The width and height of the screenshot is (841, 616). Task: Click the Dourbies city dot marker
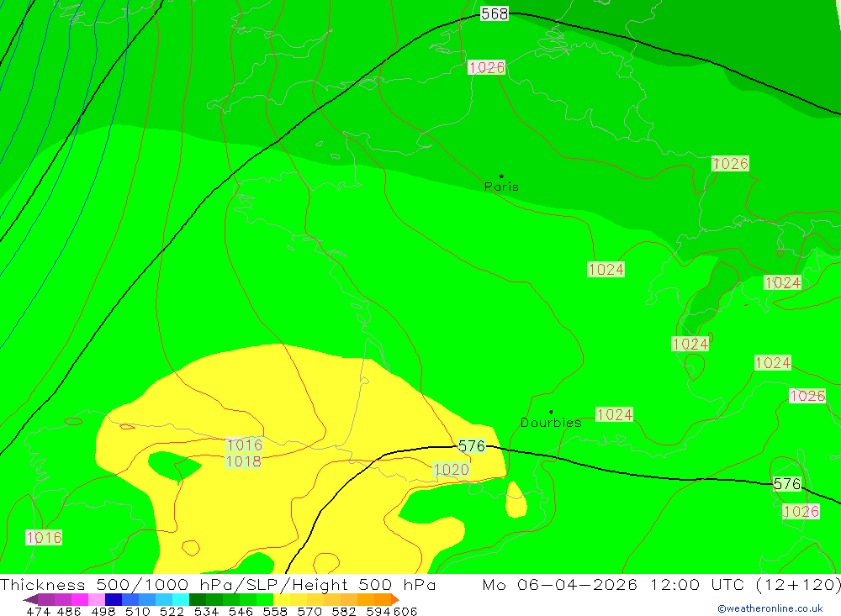pyautogui.click(x=551, y=412)
